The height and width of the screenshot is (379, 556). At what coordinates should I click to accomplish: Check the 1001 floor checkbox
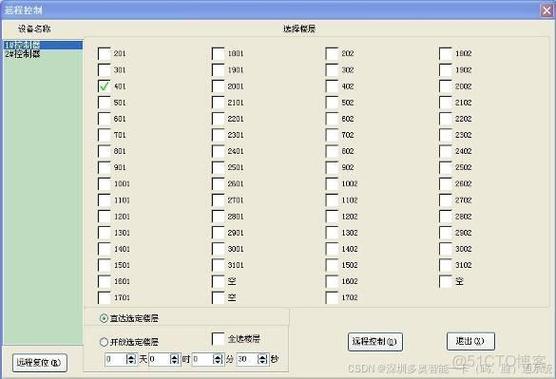point(104,184)
